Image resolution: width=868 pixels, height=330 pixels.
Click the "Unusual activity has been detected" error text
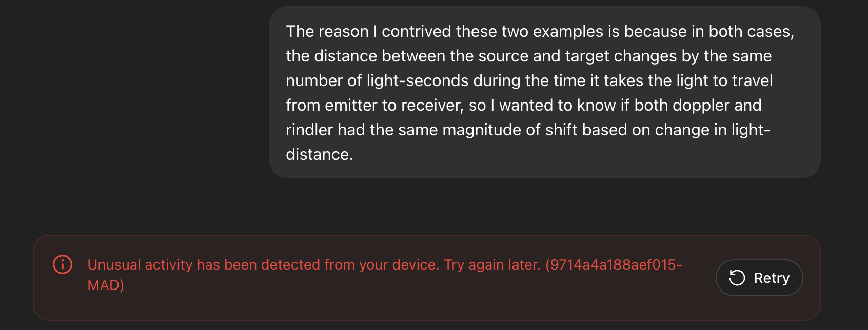205,264
